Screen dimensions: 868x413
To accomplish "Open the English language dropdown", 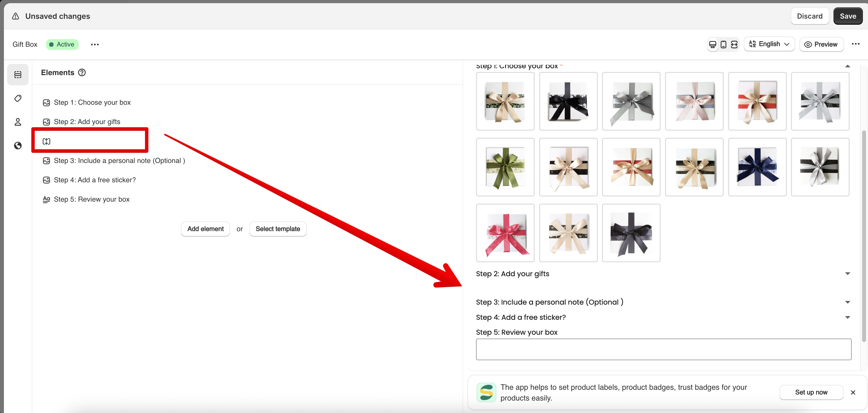I will point(769,44).
